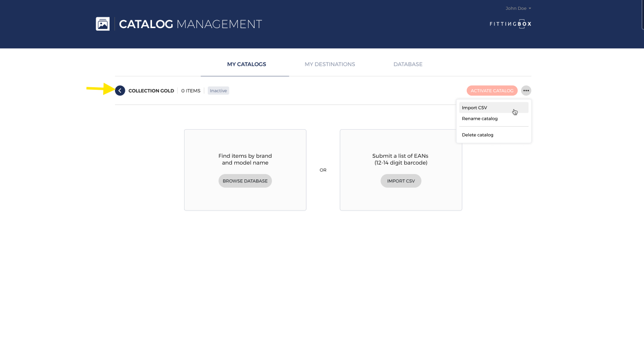644x349 pixels.
Task: Expand the John Doe user menu
Action: click(518, 8)
